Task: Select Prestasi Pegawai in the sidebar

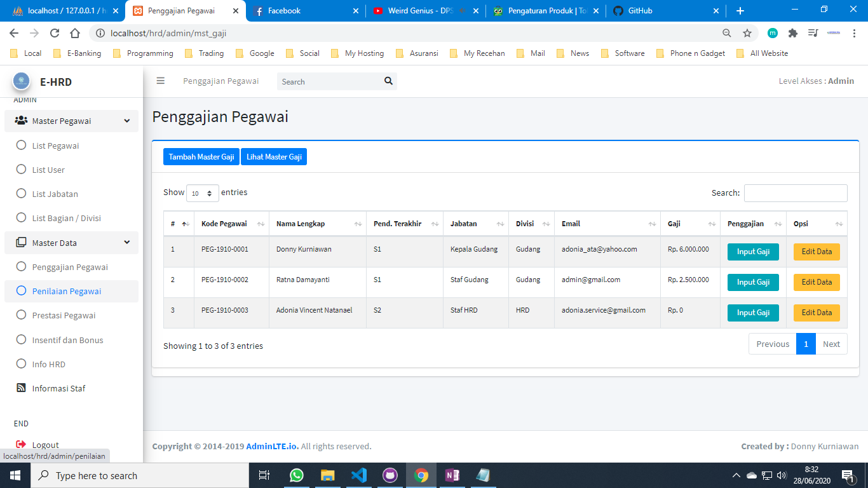Action: 64,315
